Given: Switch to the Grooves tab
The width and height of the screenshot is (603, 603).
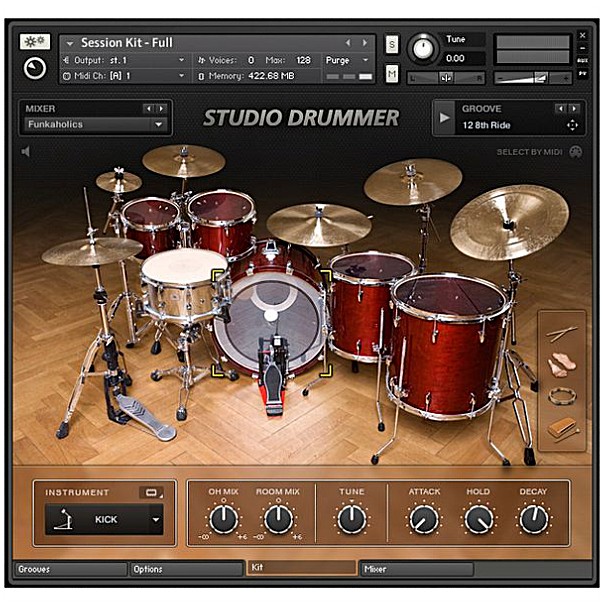Looking at the screenshot, I should [x=71, y=569].
